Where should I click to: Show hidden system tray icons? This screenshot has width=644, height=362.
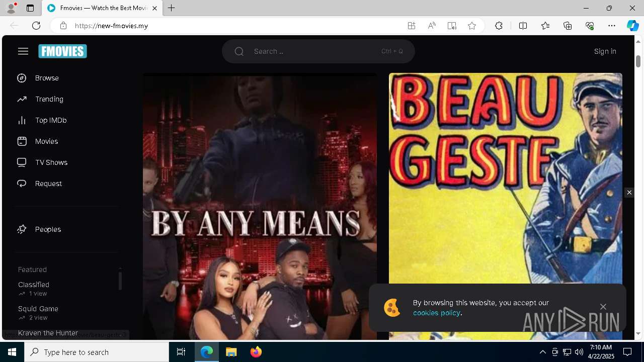point(543,352)
